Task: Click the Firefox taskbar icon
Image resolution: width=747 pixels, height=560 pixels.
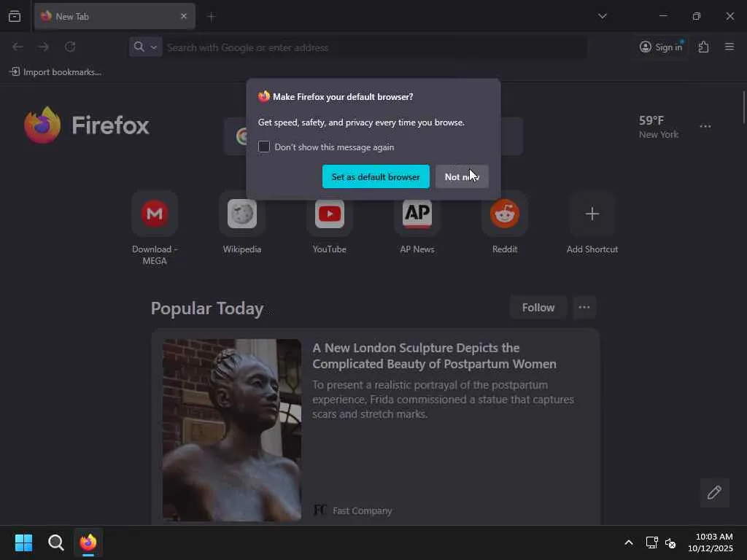Action: point(88,542)
